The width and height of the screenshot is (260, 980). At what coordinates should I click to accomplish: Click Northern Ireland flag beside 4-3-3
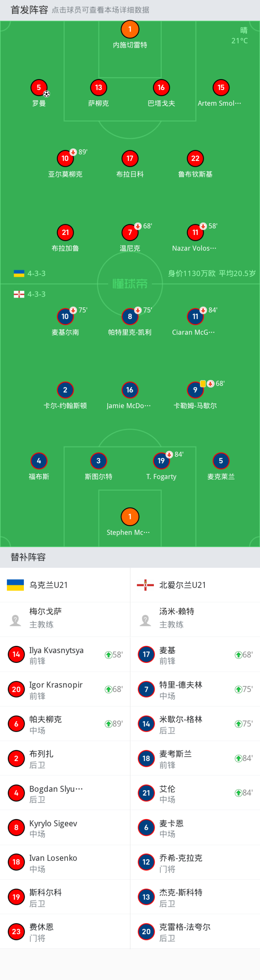[19, 294]
